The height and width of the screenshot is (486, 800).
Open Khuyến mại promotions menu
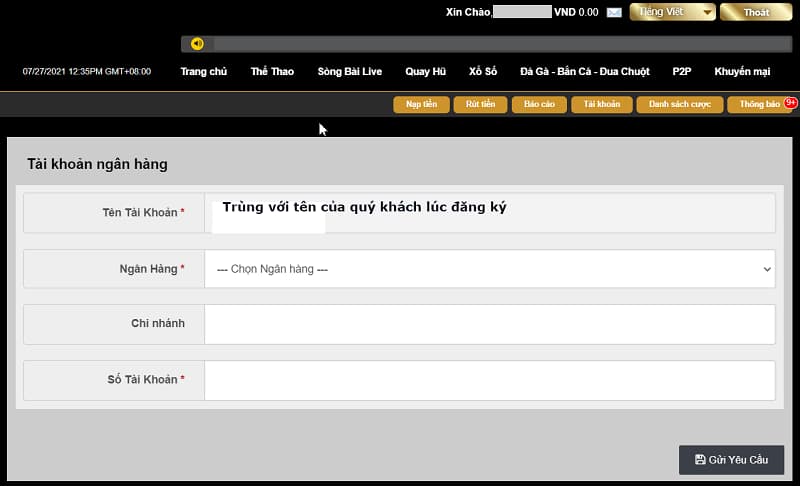742,72
